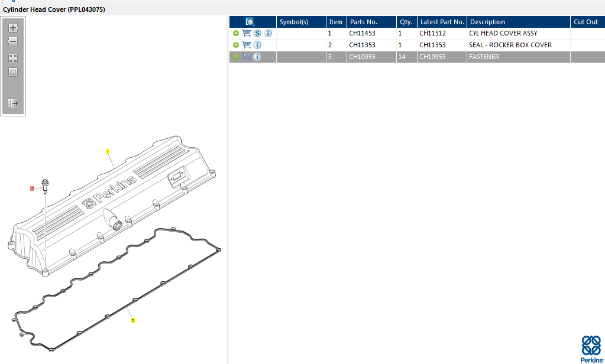The height and width of the screenshot is (364, 605).
Task: Sort by Latest Part No. column header
Action: [442, 22]
